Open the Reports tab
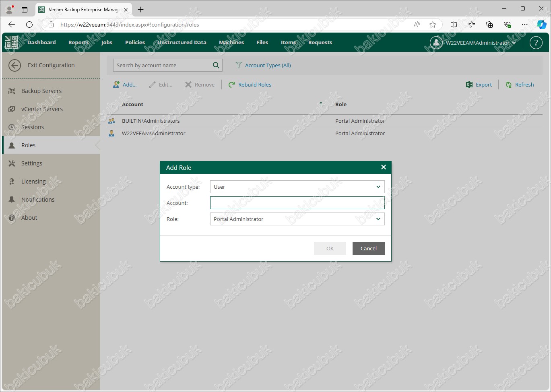Viewport: 551px width, 392px height. [78, 42]
